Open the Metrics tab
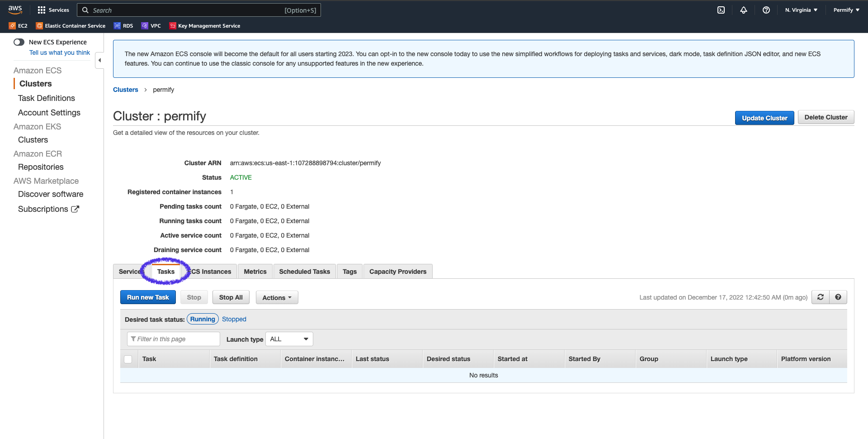This screenshot has height=439, width=868. pyautogui.click(x=255, y=272)
